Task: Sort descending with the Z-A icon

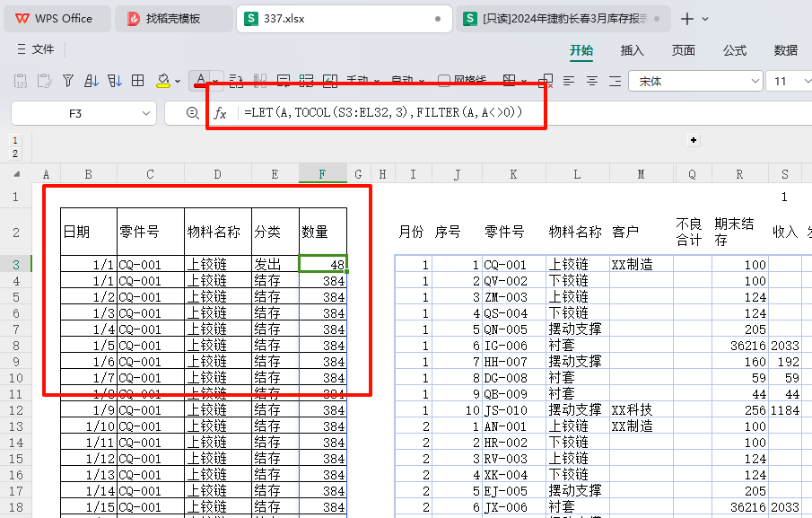Action: [x=115, y=80]
